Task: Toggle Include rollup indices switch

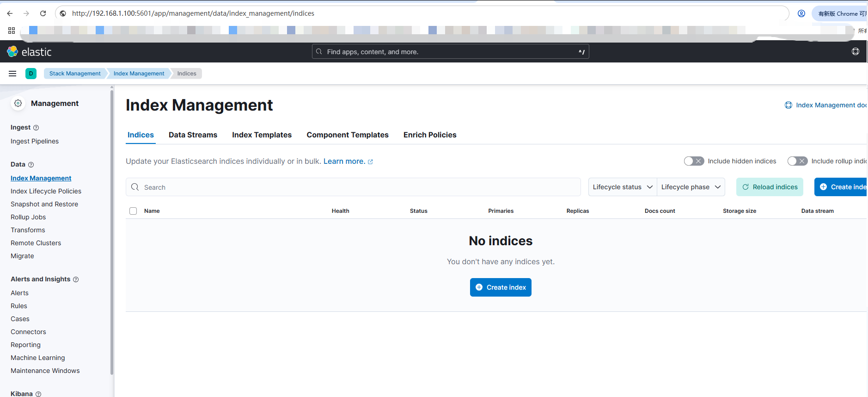Action: click(797, 161)
